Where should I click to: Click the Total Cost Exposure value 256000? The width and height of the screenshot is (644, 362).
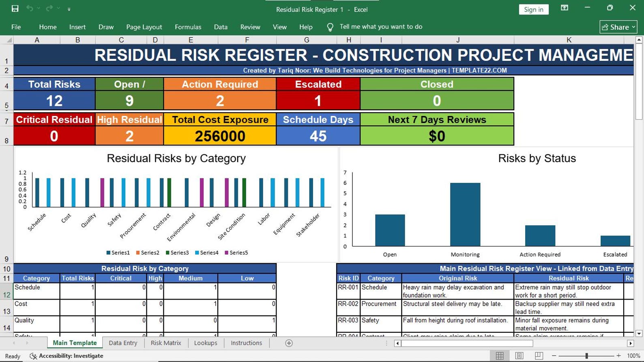(x=220, y=136)
